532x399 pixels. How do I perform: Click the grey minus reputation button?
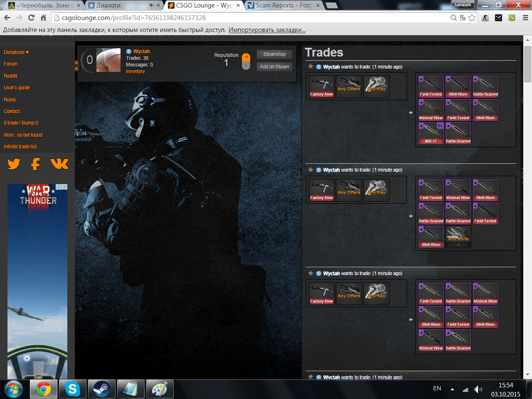click(246, 66)
